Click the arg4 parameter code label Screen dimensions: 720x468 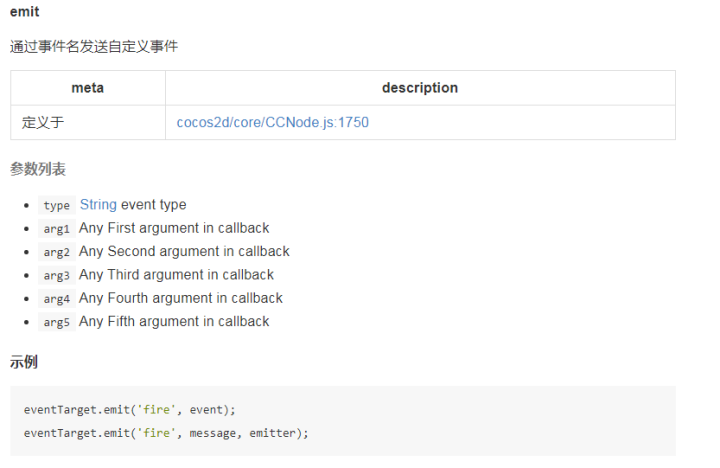(57, 298)
